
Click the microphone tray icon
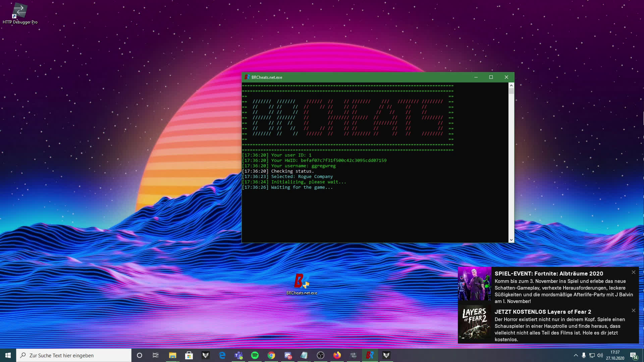click(x=584, y=355)
